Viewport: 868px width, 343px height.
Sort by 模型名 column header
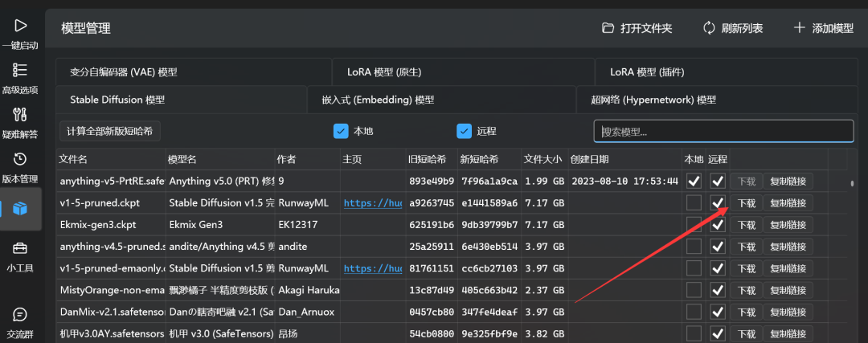point(219,159)
